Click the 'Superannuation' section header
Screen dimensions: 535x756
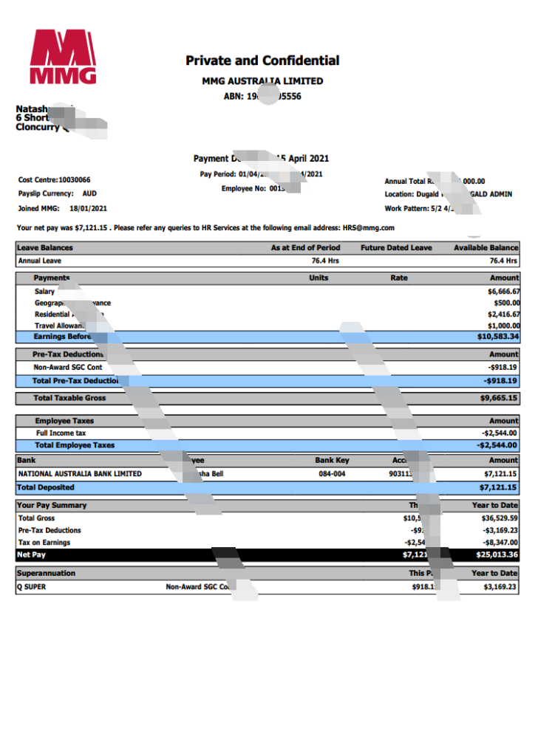pyautogui.click(x=47, y=573)
